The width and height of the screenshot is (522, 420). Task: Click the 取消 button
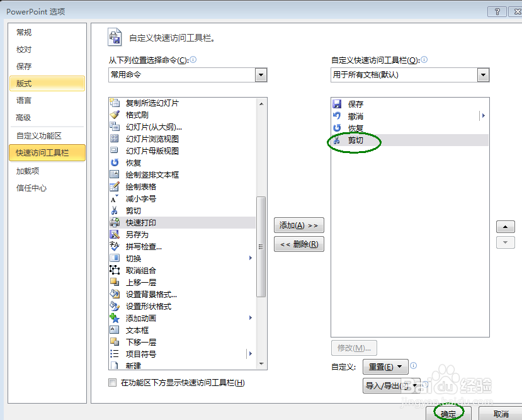click(x=501, y=414)
